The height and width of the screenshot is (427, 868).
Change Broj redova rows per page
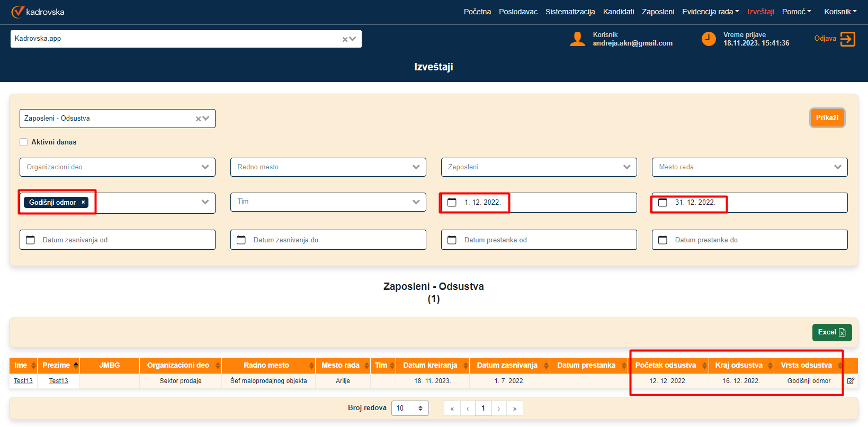[409, 408]
